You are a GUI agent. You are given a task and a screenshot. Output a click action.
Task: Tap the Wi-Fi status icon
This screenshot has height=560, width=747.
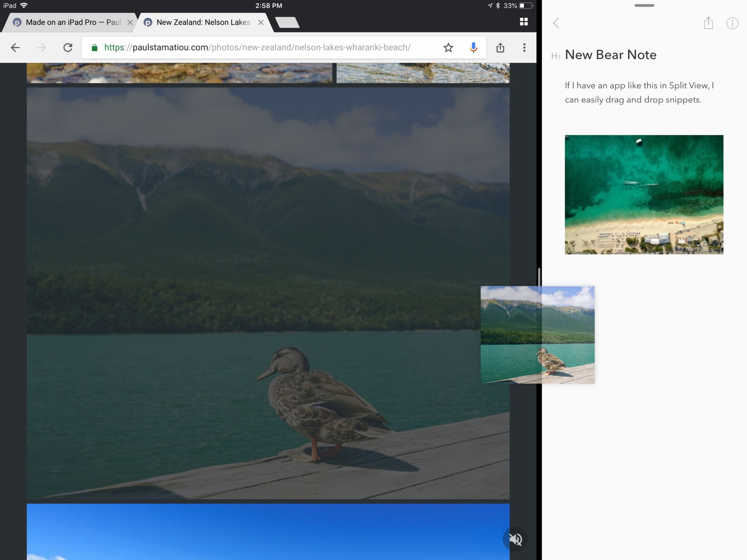[24, 5]
